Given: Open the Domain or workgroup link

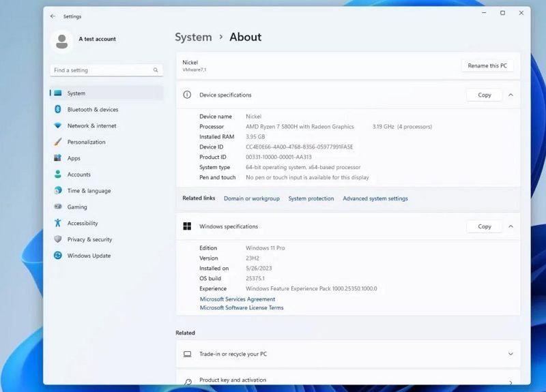Looking at the screenshot, I should pos(252,198).
